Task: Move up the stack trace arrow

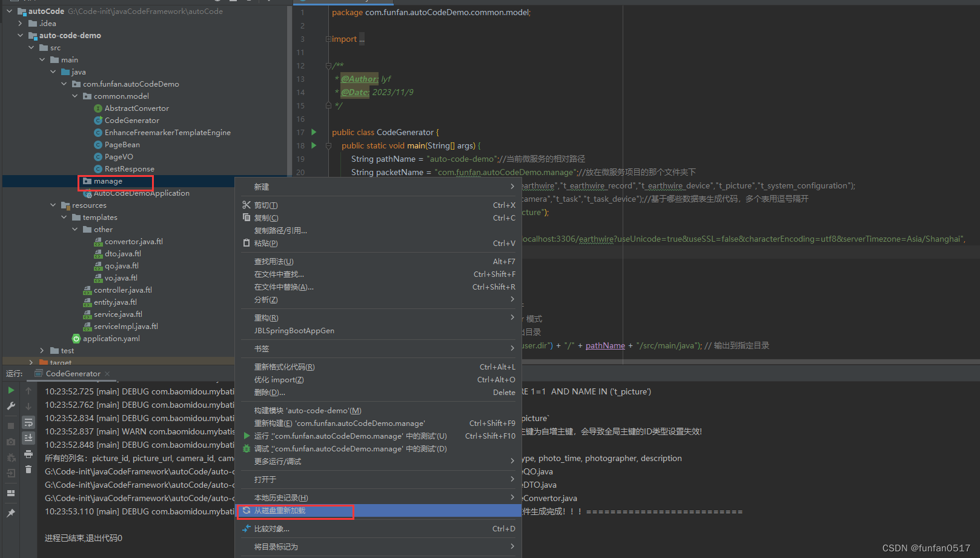Action: coord(28,391)
